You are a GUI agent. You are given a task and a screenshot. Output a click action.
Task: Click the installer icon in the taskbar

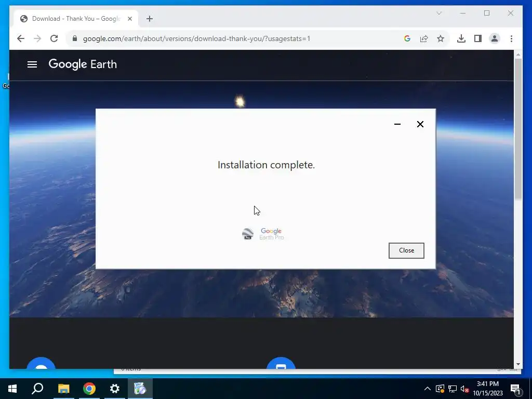click(140, 389)
